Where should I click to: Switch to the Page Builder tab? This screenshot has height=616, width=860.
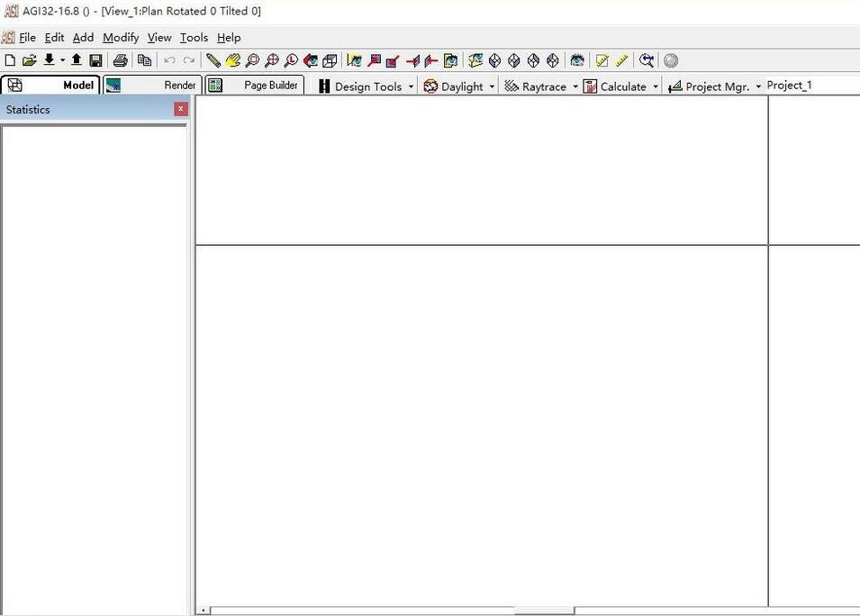coord(255,85)
